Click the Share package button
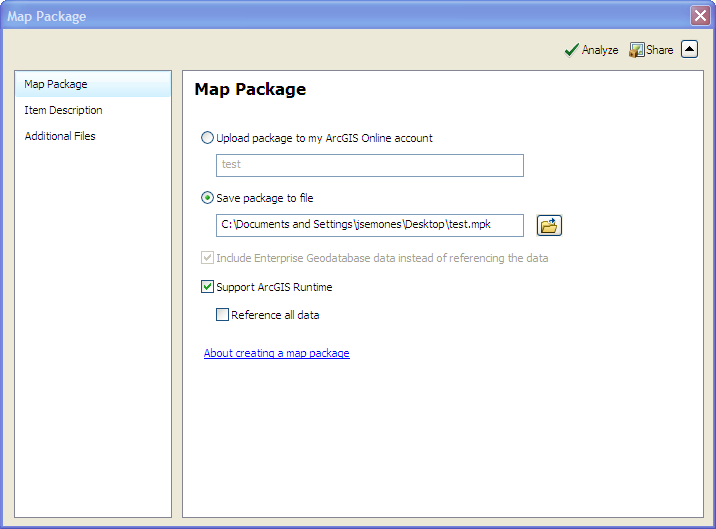The image size is (716, 529). (x=651, y=50)
